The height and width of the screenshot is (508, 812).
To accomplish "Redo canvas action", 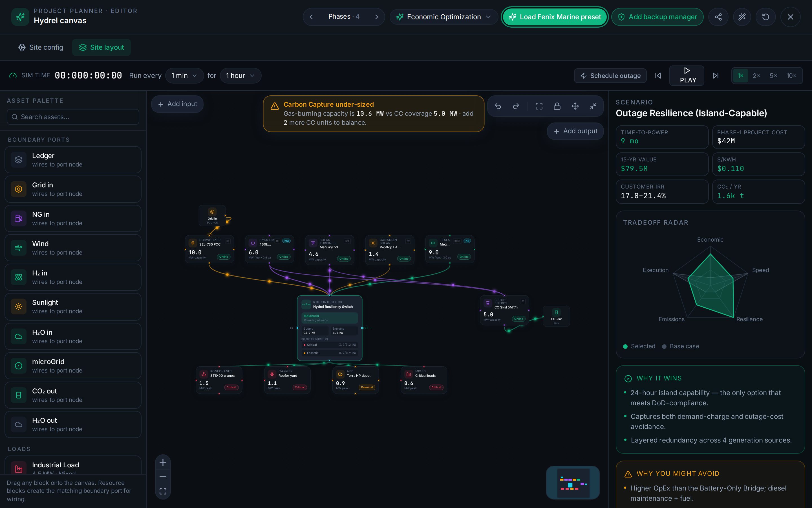I will (516, 106).
